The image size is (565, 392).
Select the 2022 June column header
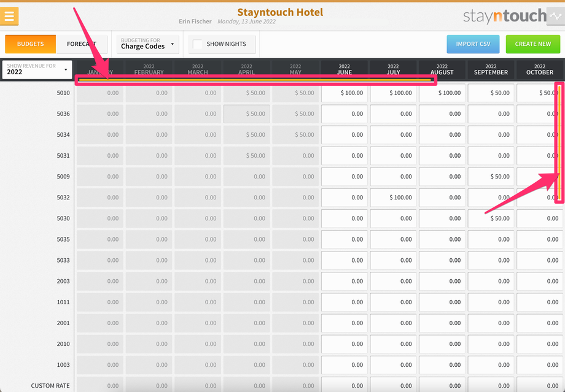point(344,69)
